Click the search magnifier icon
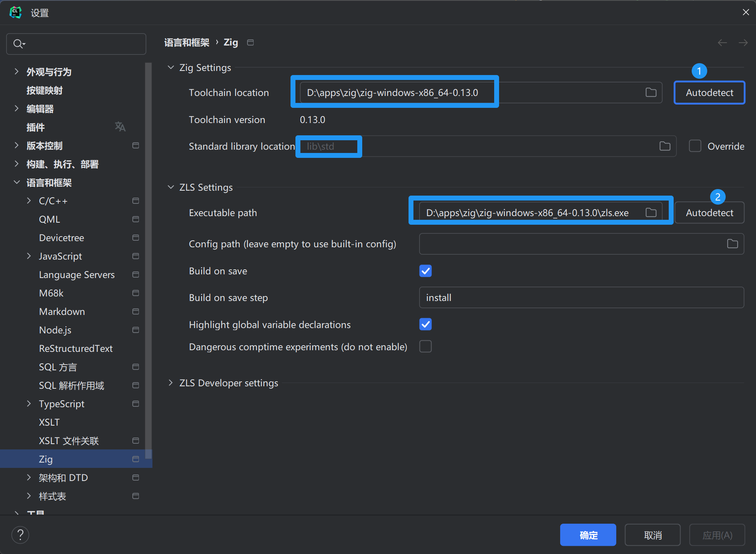Image resolution: width=756 pixels, height=554 pixels. point(19,44)
